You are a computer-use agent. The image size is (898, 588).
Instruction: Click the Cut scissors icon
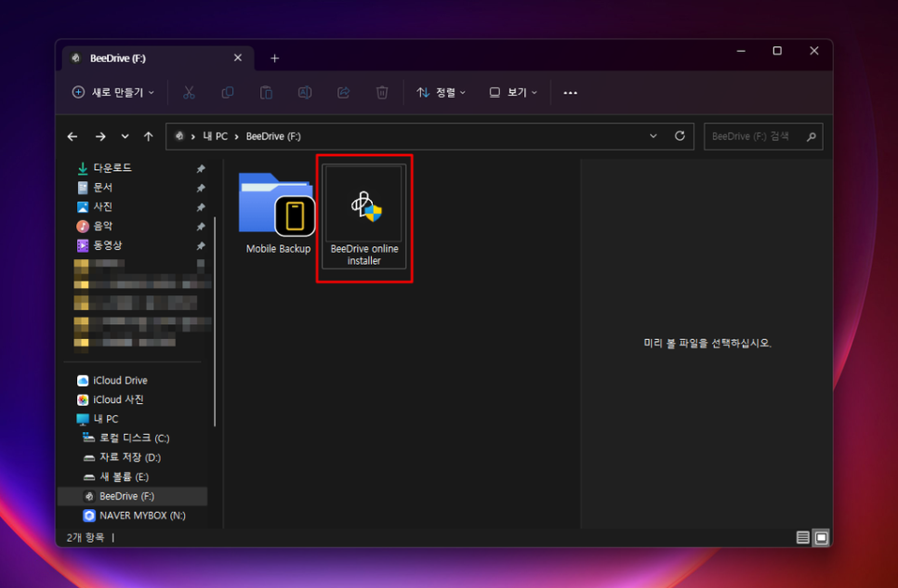[189, 92]
